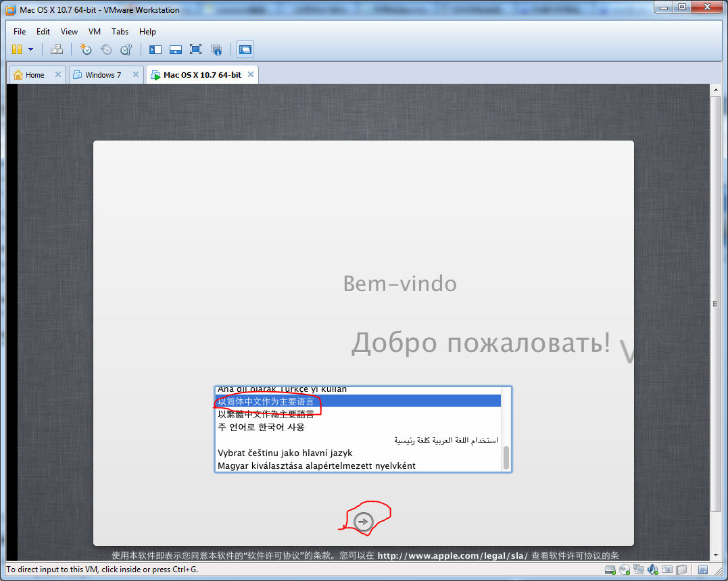Click the CD/DVD drive status icon

tap(625, 570)
